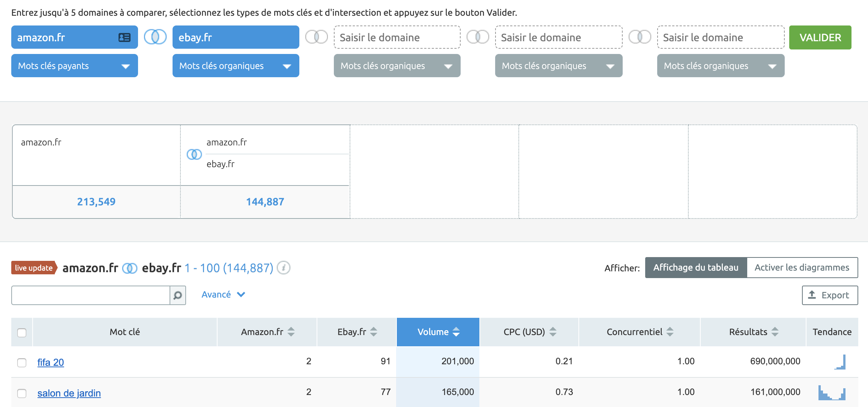Sort by Concurrentiel column arrows
The width and height of the screenshot is (868, 407).
click(x=670, y=332)
